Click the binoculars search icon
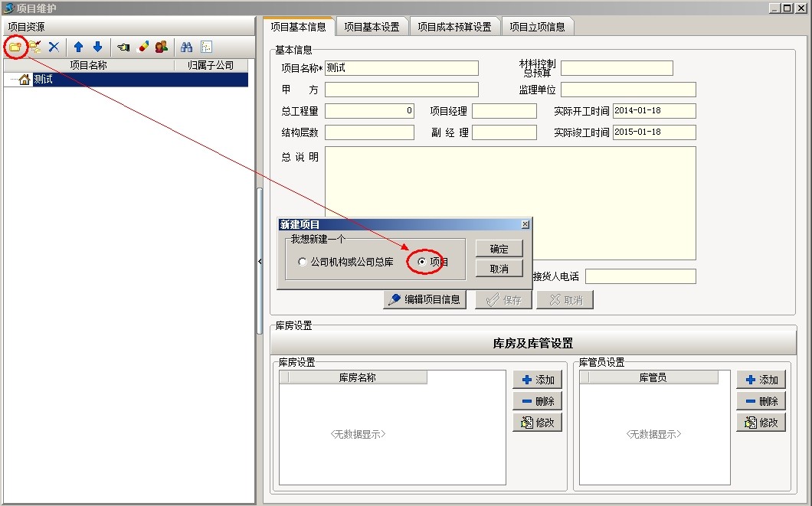This screenshot has width=812, height=506. [x=186, y=47]
